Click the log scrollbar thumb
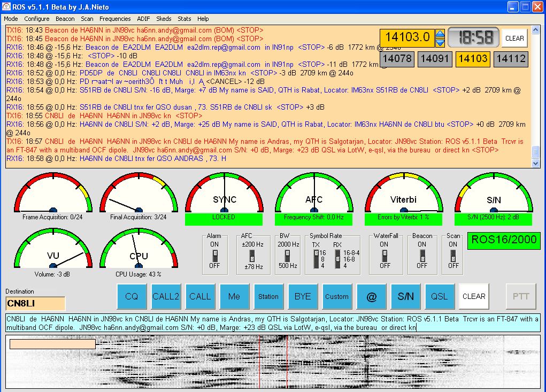This screenshot has width=546, height=392. point(535,152)
